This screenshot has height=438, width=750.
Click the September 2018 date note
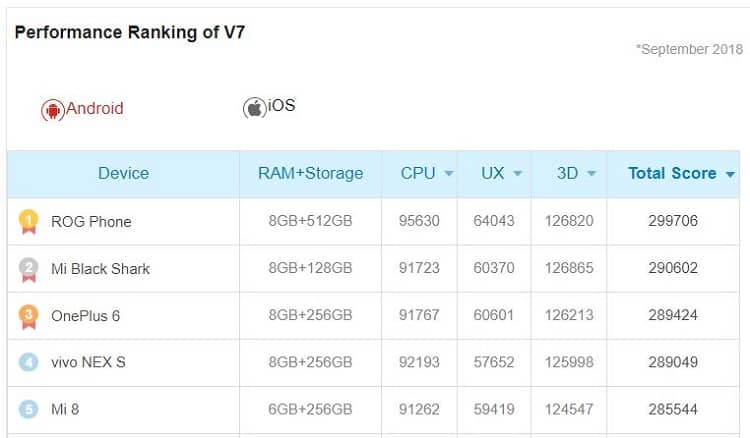point(689,49)
